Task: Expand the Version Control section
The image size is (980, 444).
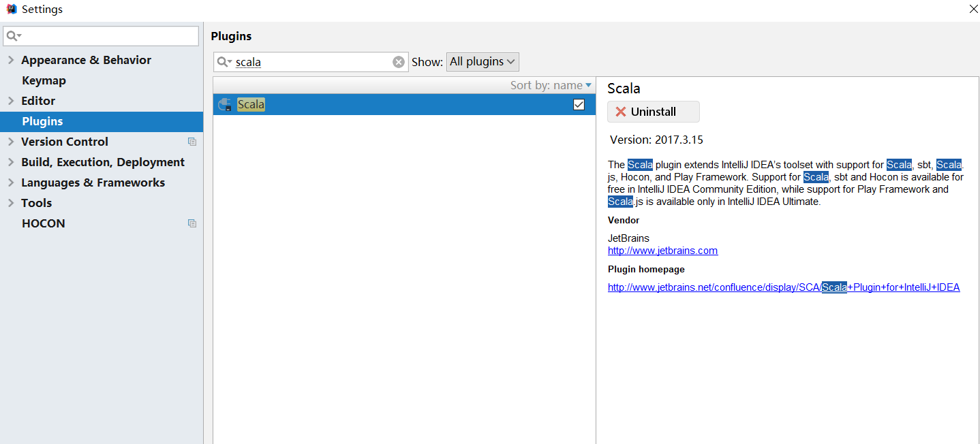Action: (10, 142)
